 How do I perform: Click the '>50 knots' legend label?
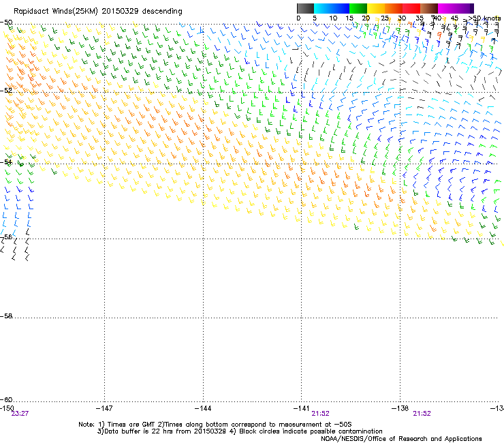pyautogui.click(x=484, y=18)
